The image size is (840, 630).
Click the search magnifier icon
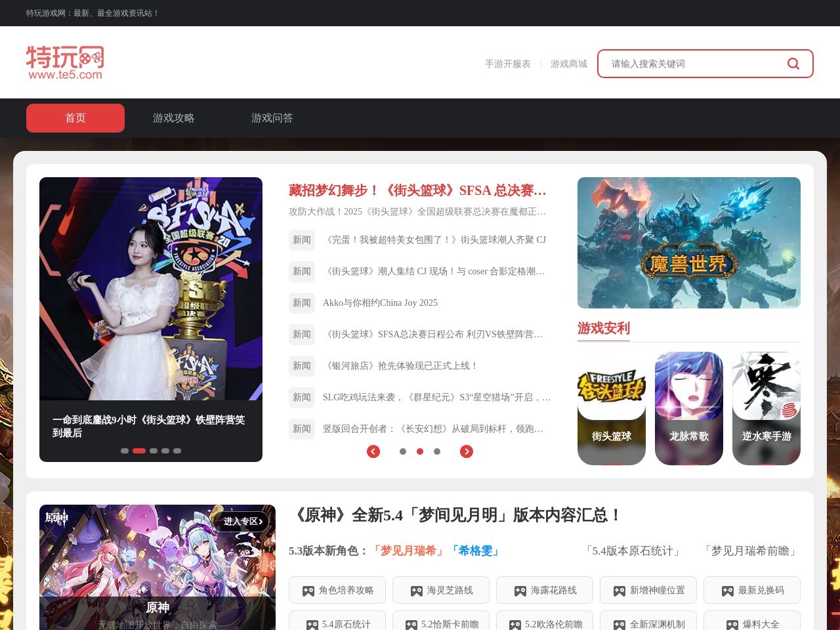793,64
